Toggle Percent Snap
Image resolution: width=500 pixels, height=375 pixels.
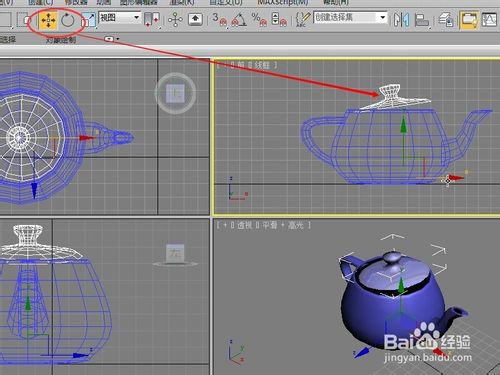click(x=259, y=20)
